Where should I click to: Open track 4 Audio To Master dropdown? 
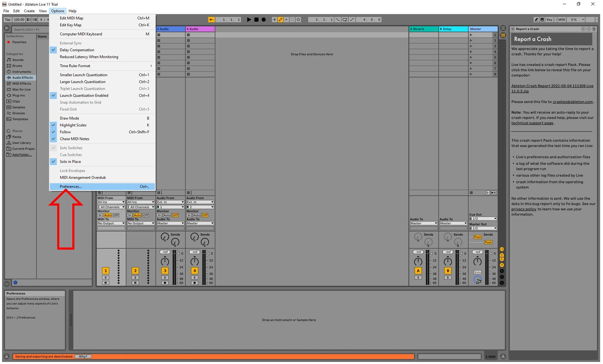[200, 223]
